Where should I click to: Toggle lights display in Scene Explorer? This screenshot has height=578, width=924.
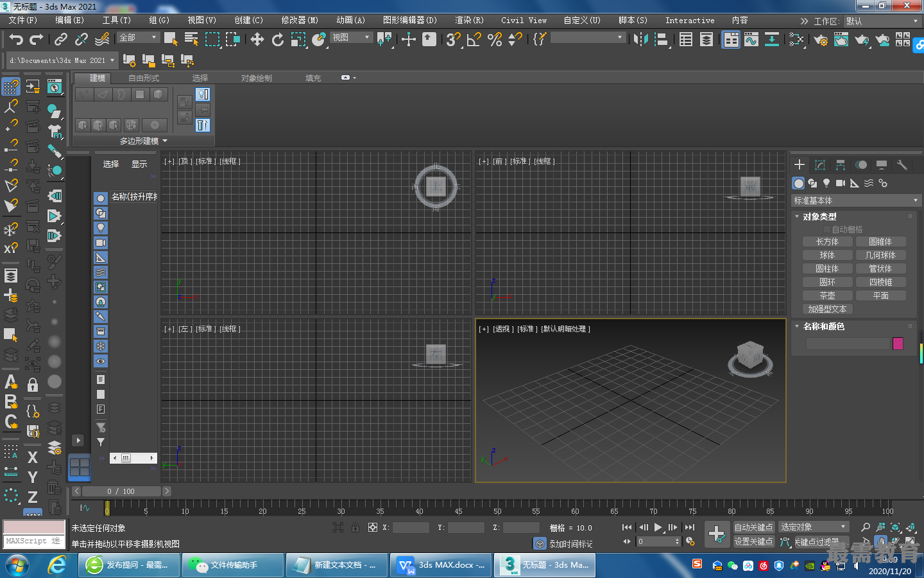(101, 228)
